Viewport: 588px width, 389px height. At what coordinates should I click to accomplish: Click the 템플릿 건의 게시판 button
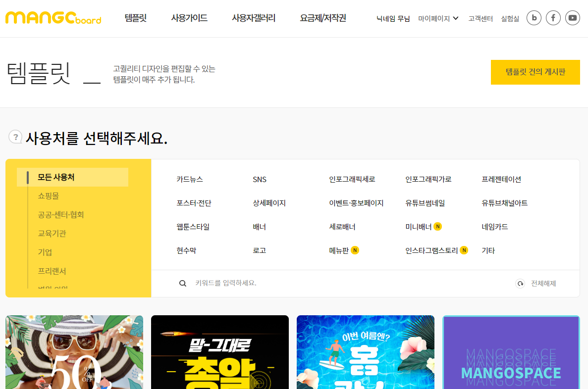[535, 72]
